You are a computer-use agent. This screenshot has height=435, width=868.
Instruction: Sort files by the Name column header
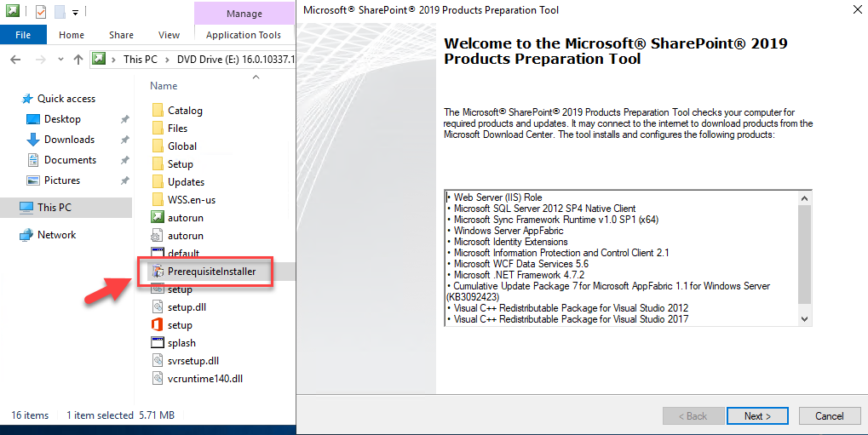[164, 86]
